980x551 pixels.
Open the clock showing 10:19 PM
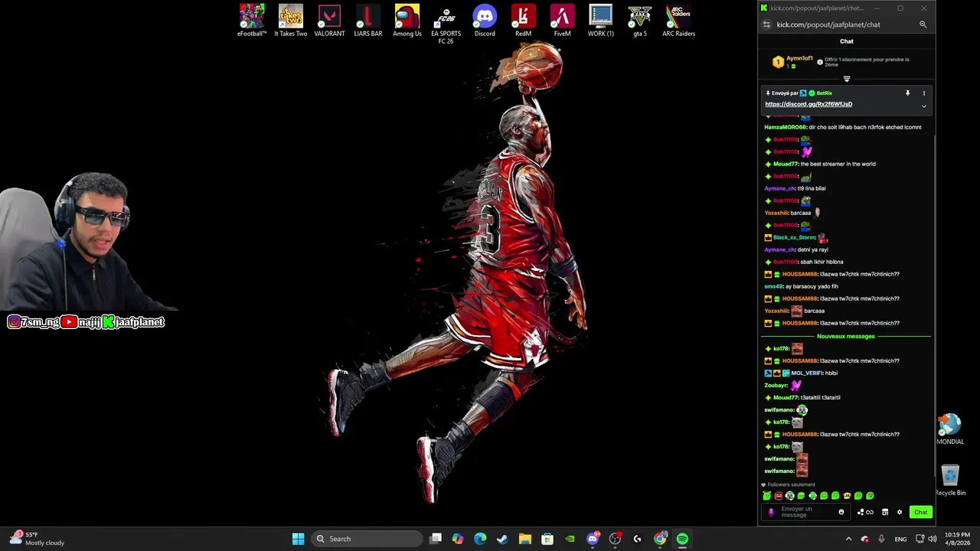pos(957,539)
